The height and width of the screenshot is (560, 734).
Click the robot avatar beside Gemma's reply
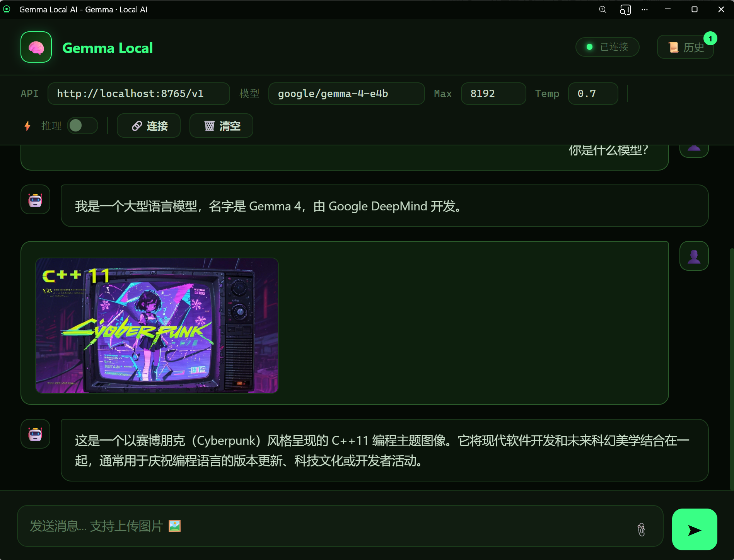(x=35, y=200)
